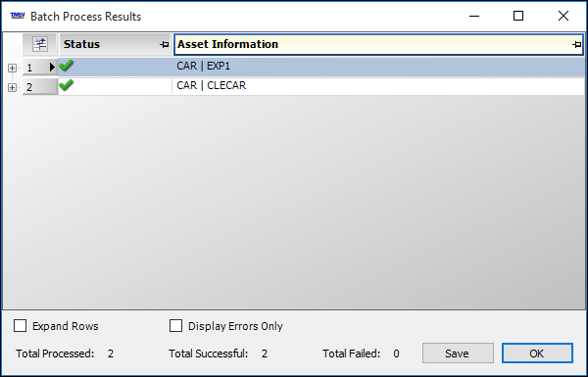Click green checkmark status in row 2

pos(66,85)
